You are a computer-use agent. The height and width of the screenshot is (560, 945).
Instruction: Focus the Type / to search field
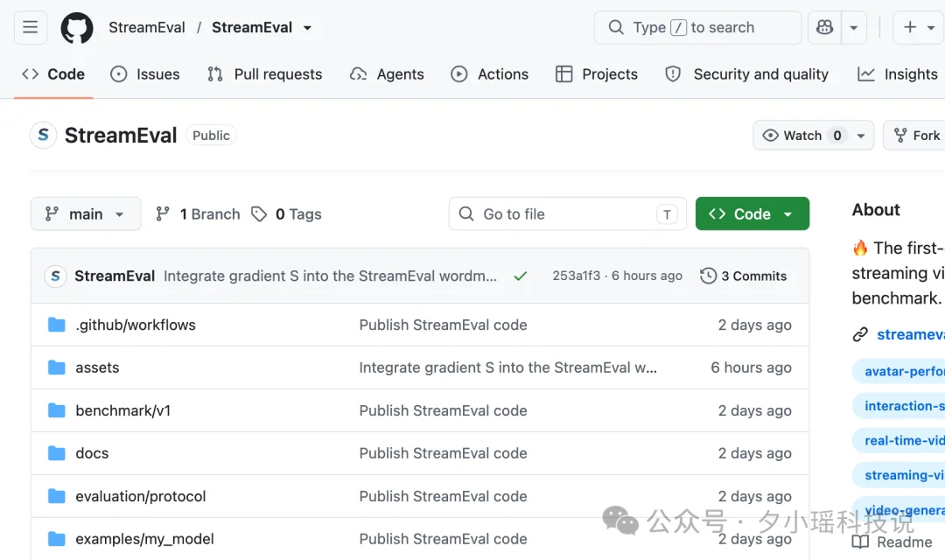[x=697, y=27]
